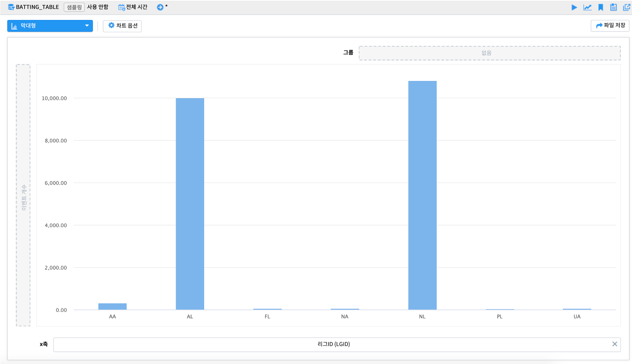
Task: Click the PL x-axis label
Action: [x=500, y=317]
